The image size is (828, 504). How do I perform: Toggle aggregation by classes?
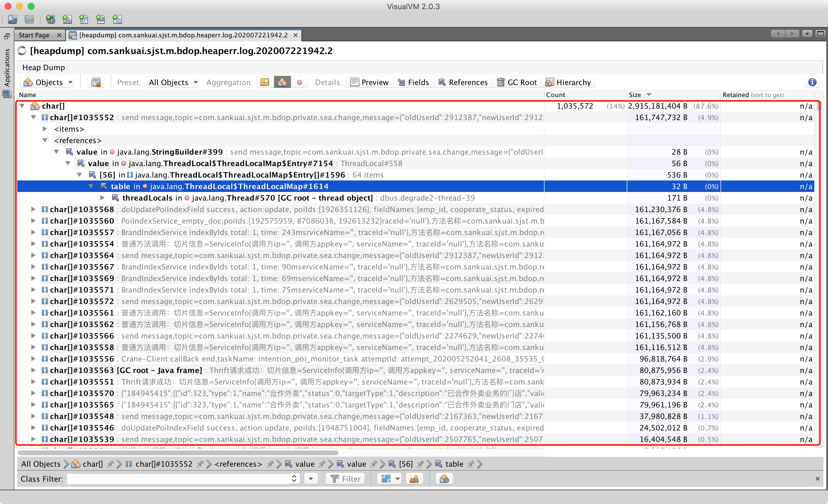(x=282, y=82)
